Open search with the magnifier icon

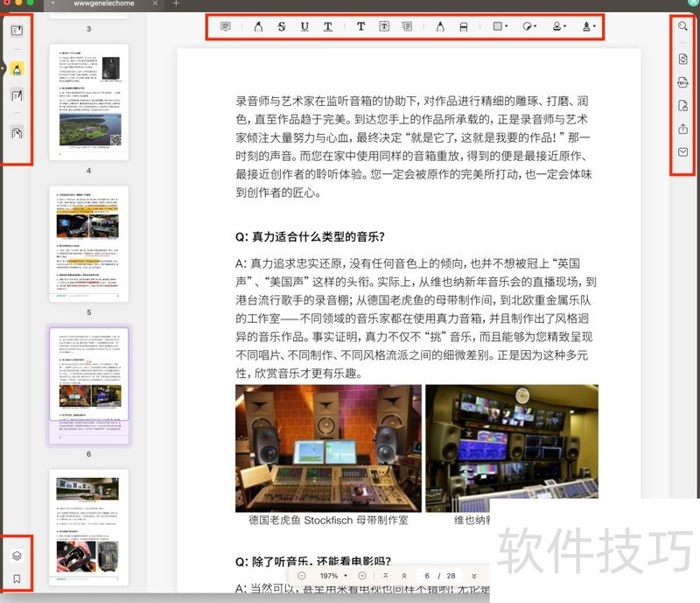pyautogui.click(x=682, y=26)
